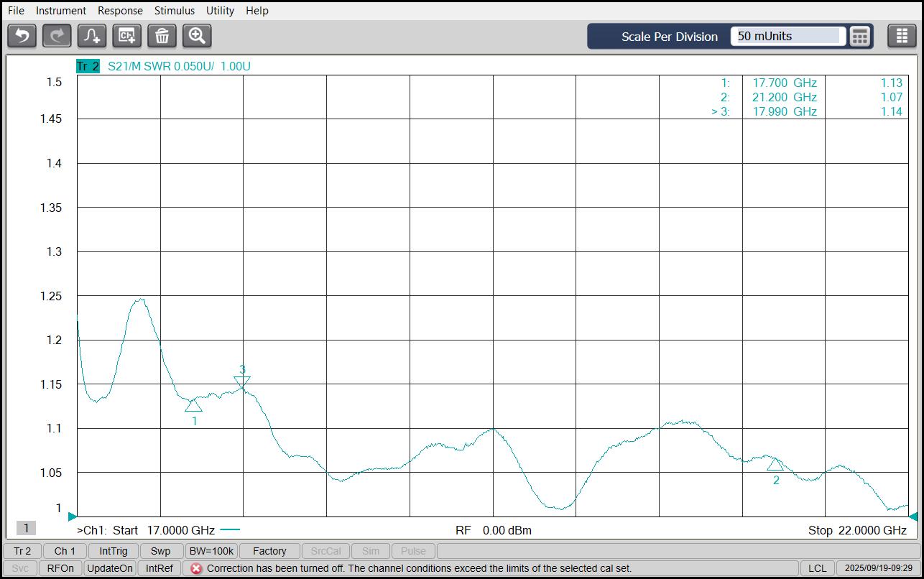Toggle the UpdateOn display setting
The height and width of the screenshot is (579, 924).
110,568
